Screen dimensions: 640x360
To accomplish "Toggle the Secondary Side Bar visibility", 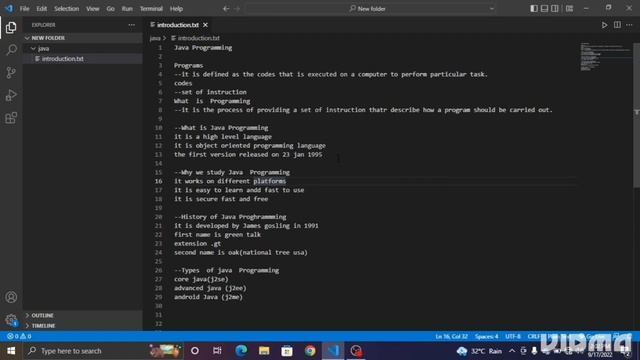I will pyautogui.click(x=555, y=9).
